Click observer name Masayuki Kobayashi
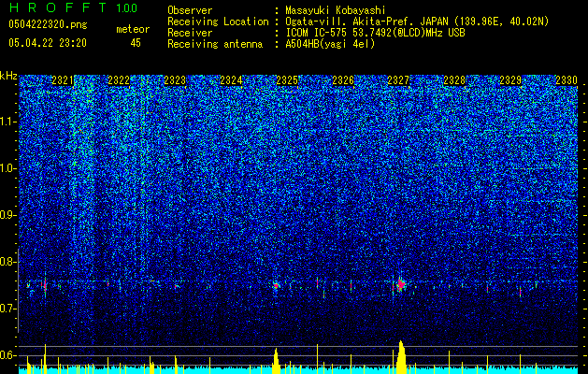Viewport: 588px width, 374px height. point(336,10)
